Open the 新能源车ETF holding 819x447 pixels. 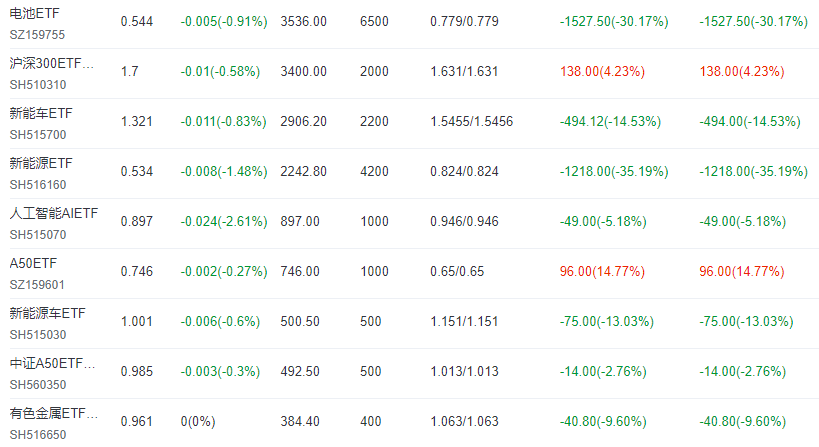(47, 313)
